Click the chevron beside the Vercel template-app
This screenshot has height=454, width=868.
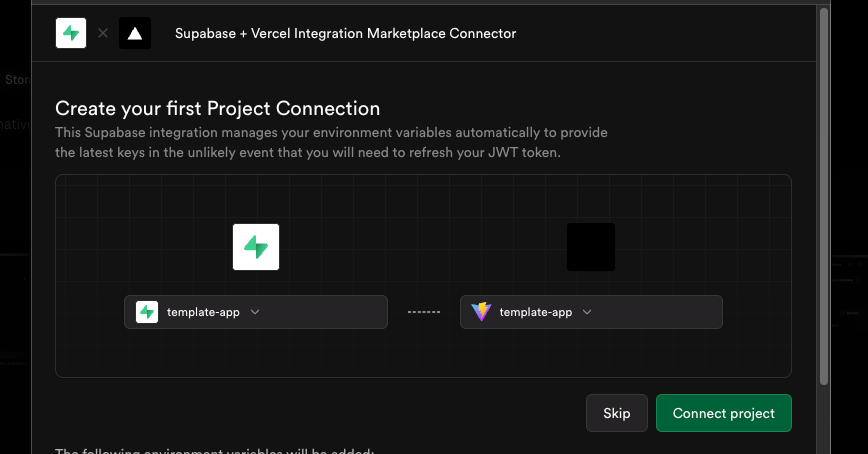(x=587, y=312)
